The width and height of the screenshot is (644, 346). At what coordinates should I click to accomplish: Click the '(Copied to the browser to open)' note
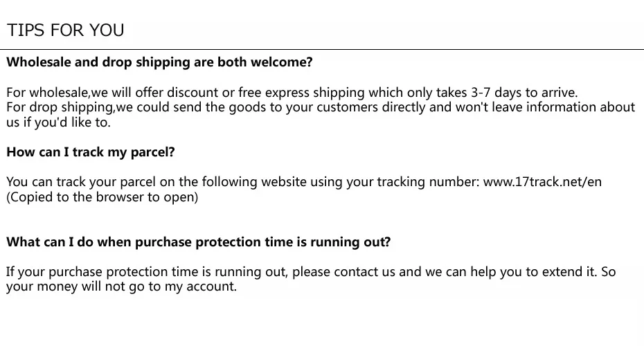click(x=102, y=197)
